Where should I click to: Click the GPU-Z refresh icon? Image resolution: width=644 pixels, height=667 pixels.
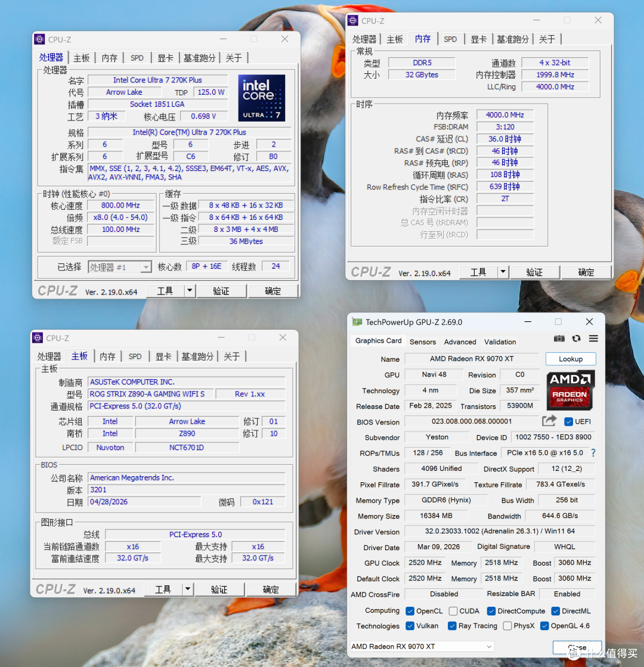[577, 339]
